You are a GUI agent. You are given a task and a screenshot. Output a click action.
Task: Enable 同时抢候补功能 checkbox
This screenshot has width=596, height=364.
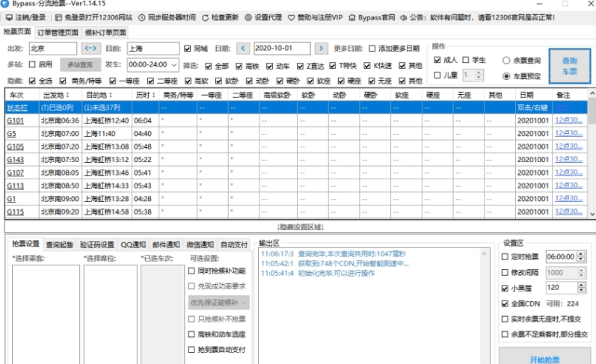(192, 271)
